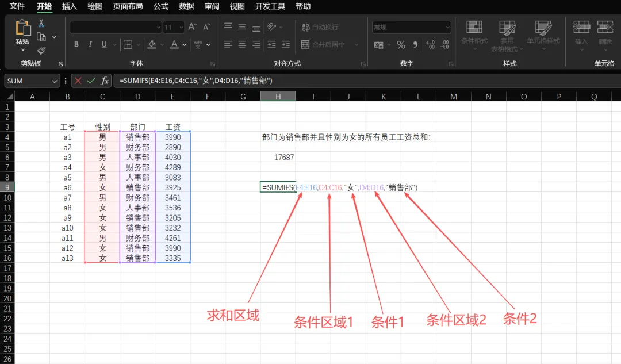Image resolution: width=621 pixels, height=364 pixels.
Task: Expand the Name Box SUM dropdown
Action: tap(54, 81)
